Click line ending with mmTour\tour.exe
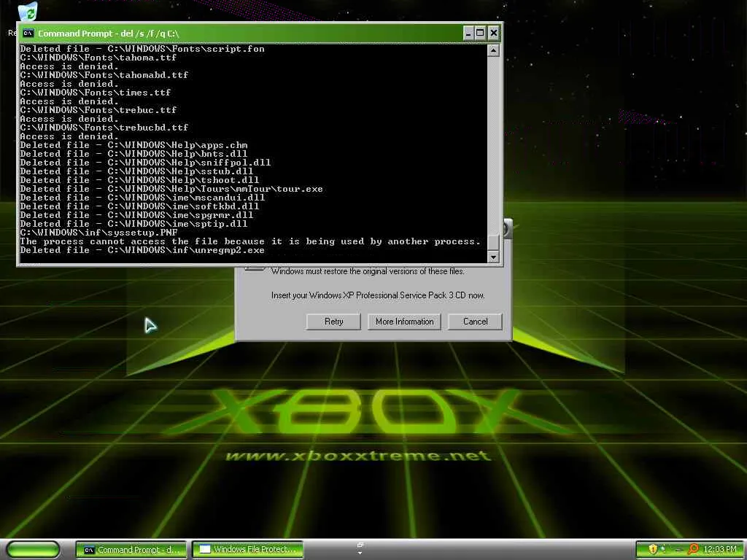Viewport: 747px width, 560px height. click(171, 189)
